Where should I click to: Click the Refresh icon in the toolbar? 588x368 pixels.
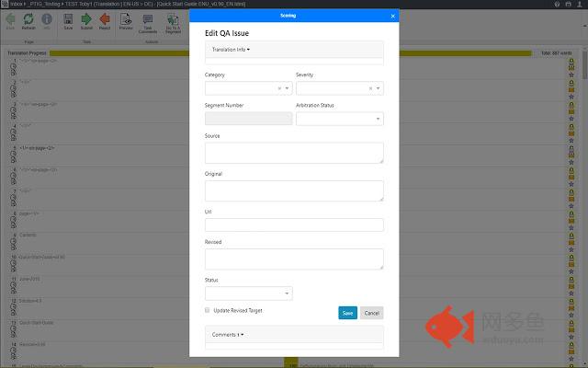(x=28, y=18)
